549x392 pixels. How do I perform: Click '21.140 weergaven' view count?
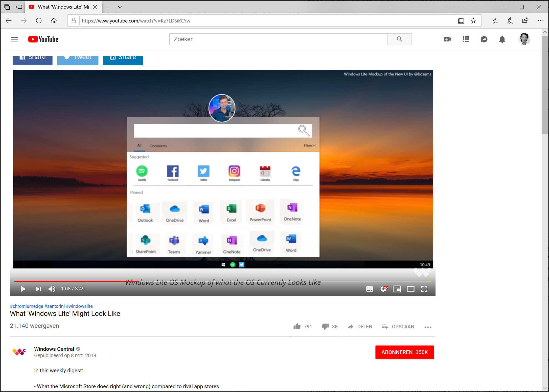[x=34, y=326]
